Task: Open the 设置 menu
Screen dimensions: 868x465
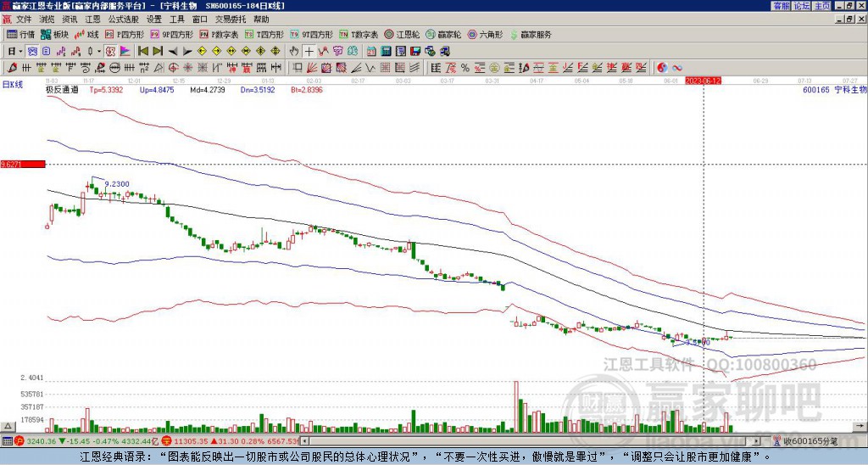Action: [154, 20]
